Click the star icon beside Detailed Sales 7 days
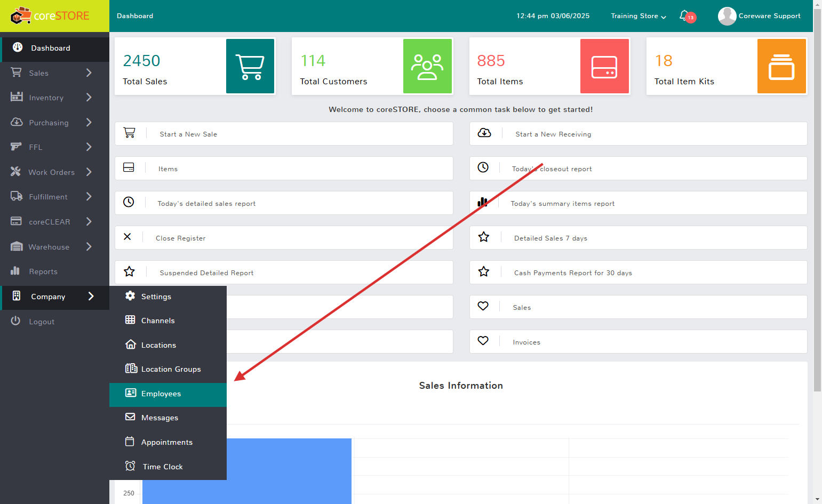This screenshot has width=822, height=504. tap(484, 237)
